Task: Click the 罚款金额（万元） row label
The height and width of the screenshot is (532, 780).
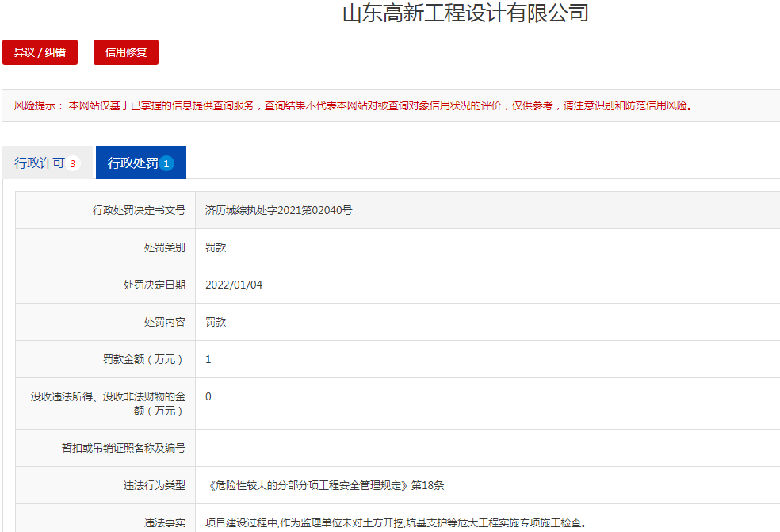Action: pyautogui.click(x=143, y=359)
